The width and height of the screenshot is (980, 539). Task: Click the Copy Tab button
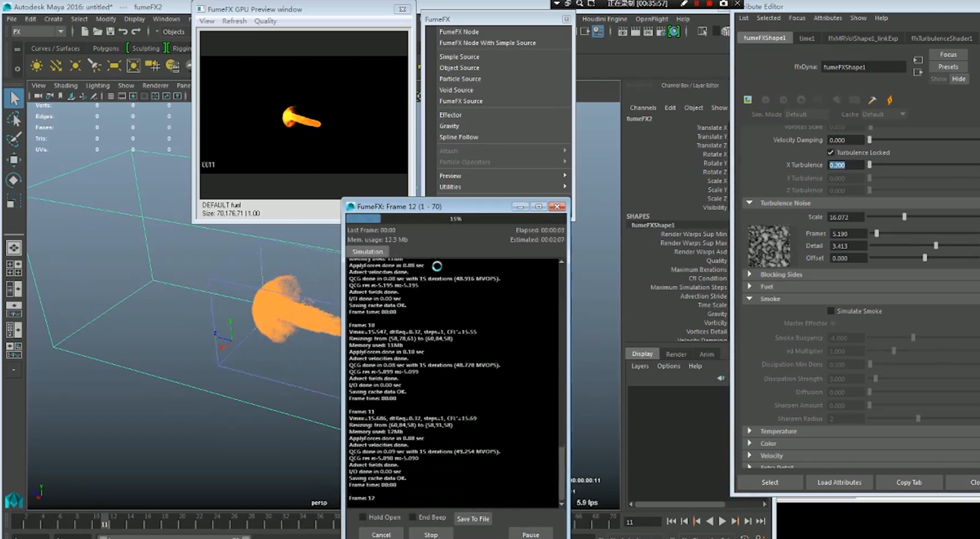(x=908, y=482)
